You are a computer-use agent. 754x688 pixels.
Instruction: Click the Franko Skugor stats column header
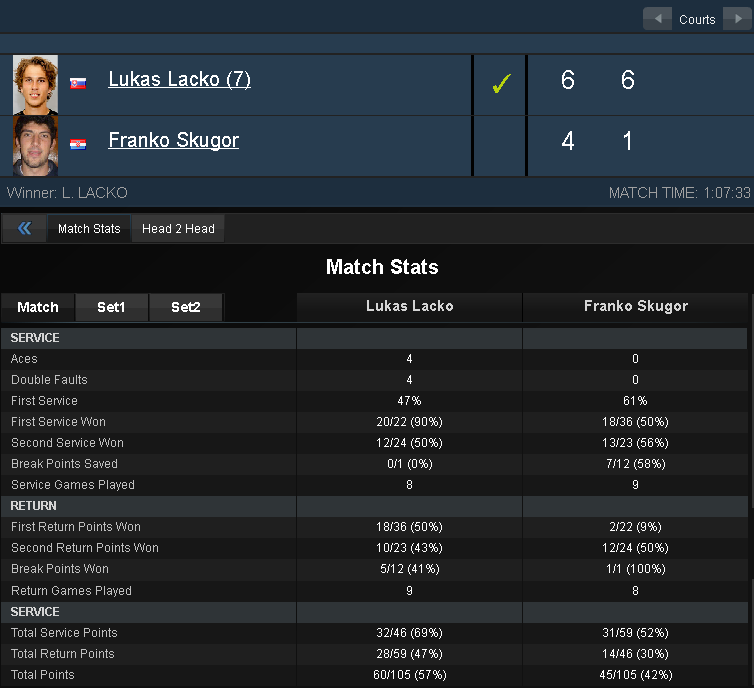coord(636,306)
